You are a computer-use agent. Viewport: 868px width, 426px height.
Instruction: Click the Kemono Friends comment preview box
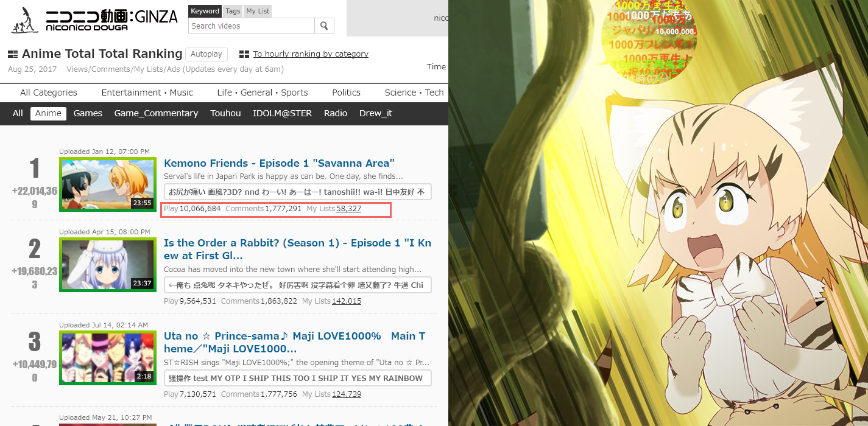pyautogui.click(x=298, y=192)
